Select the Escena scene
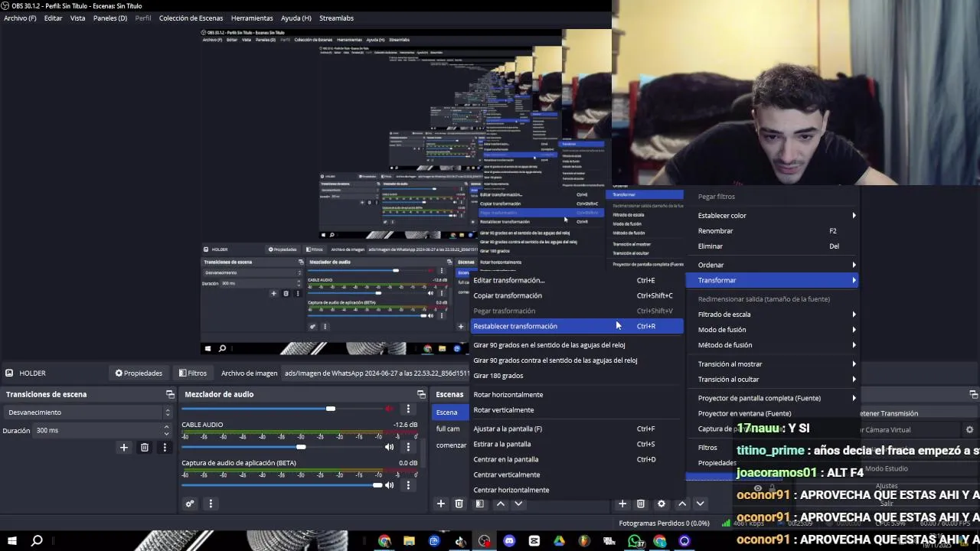 [449, 412]
